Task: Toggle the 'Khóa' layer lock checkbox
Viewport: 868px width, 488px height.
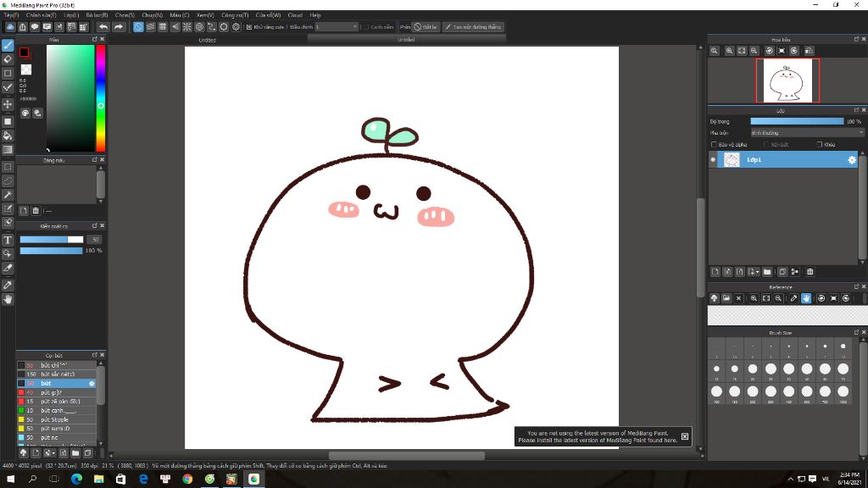Action: coord(820,144)
